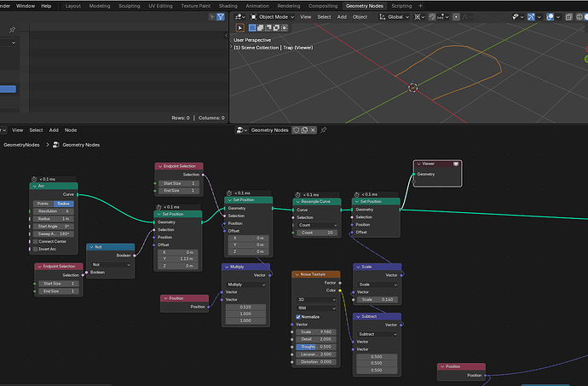Select Points mode on Arc node
The width and height of the screenshot is (588, 386).
click(x=43, y=204)
